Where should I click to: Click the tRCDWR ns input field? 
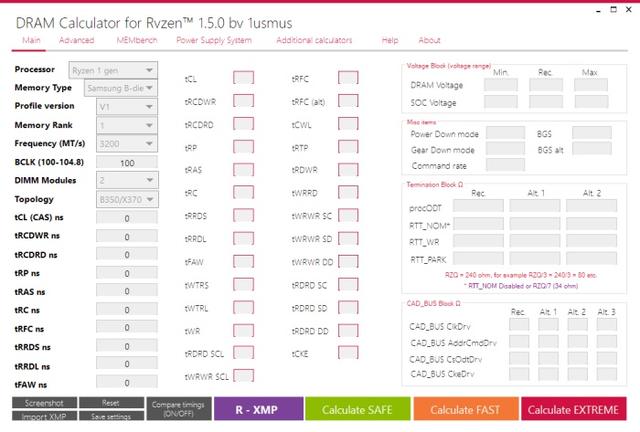coord(127,236)
